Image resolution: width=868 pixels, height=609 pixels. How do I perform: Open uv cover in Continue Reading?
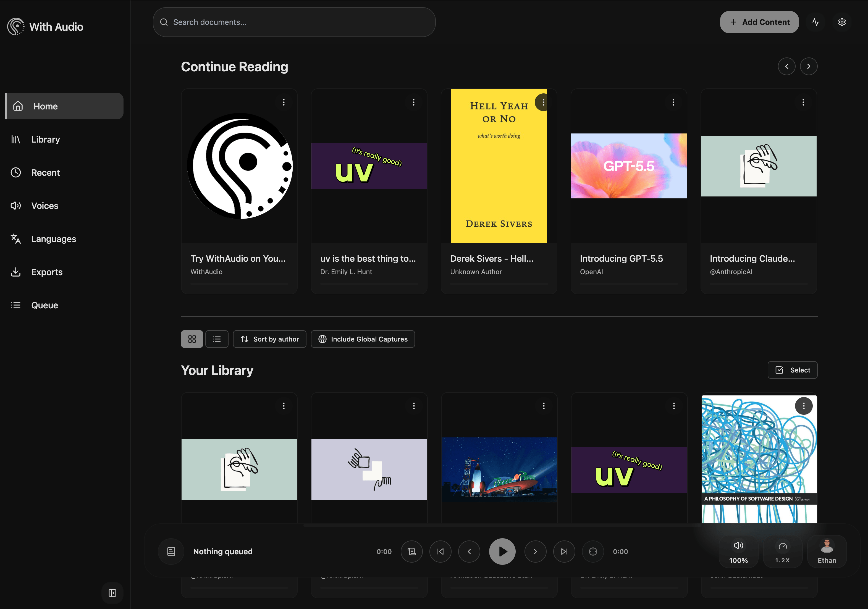click(x=369, y=166)
